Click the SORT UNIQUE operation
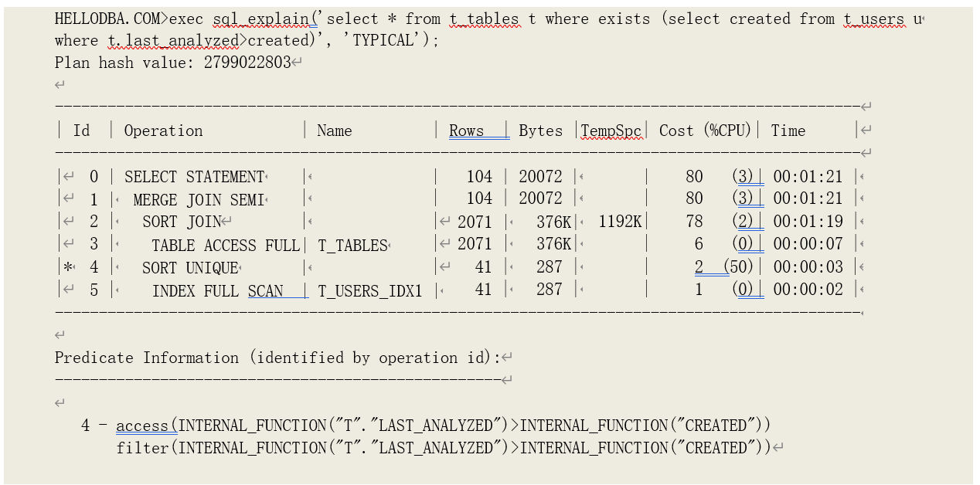The image size is (980, 485). [x=190, y=268]
